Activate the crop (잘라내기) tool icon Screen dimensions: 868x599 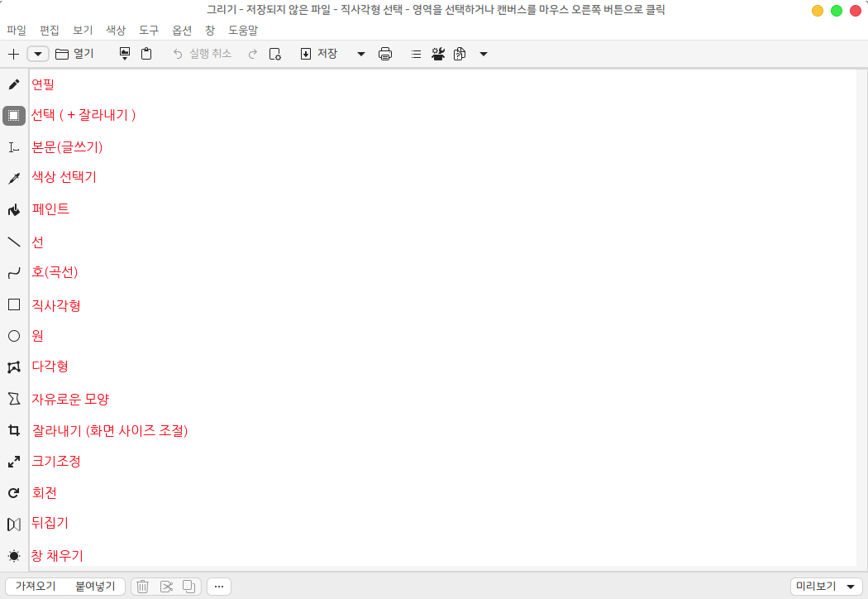[x=14, y=430]
